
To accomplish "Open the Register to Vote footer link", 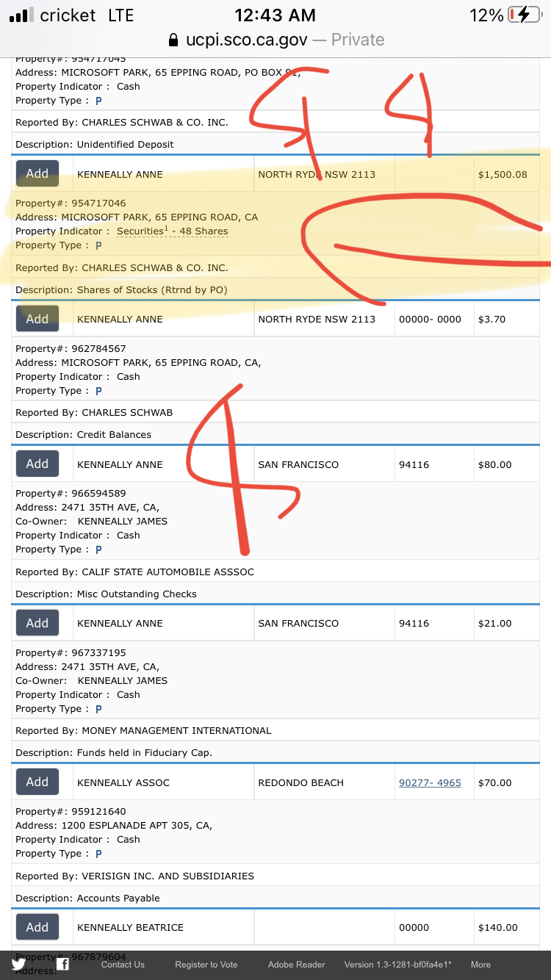I will (206, 965).
